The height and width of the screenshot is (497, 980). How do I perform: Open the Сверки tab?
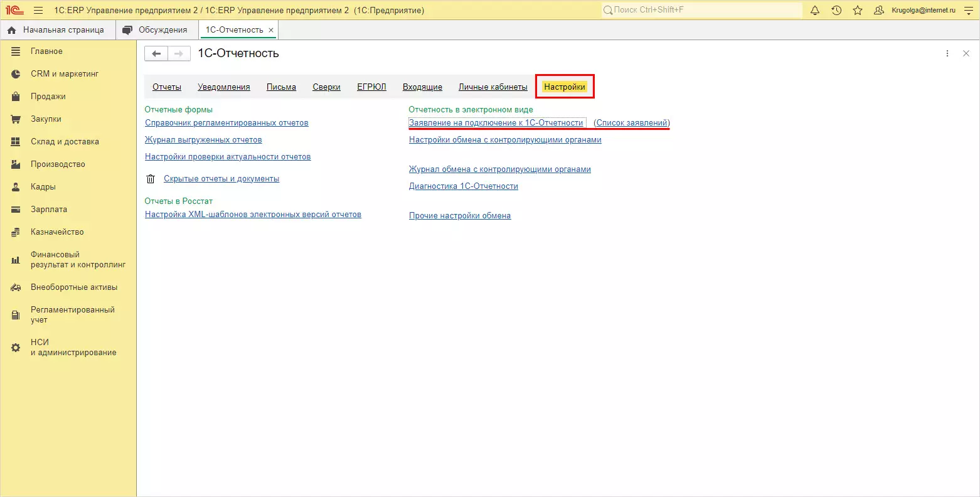click(x=327, y=87)
